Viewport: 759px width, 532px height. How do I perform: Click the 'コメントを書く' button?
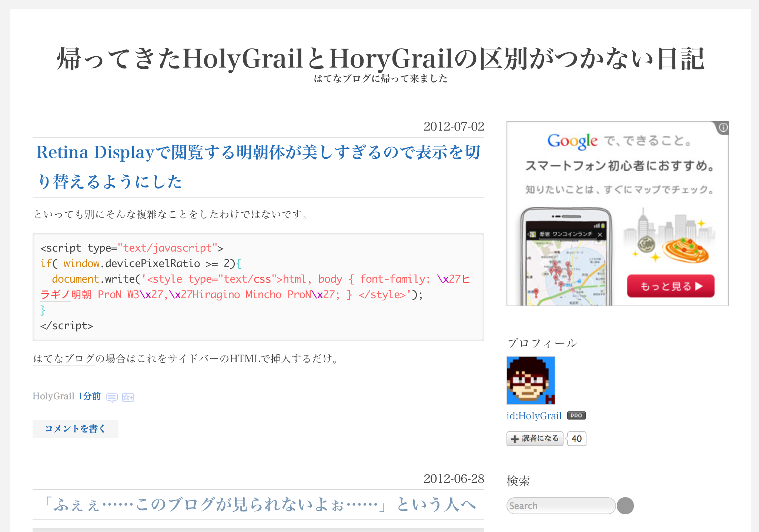click(76, 429)
